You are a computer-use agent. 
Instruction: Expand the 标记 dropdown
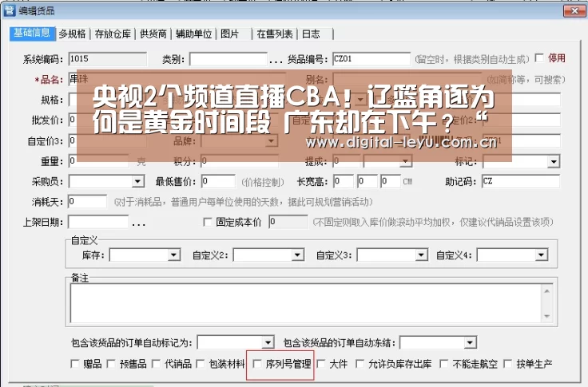(553, 162)
